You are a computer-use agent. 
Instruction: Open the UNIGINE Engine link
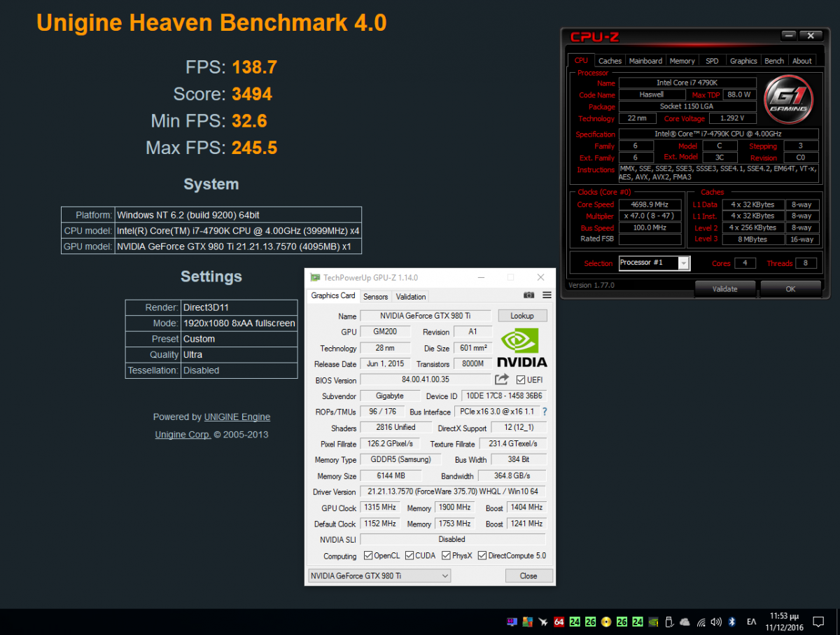click(x=237, y=417)
